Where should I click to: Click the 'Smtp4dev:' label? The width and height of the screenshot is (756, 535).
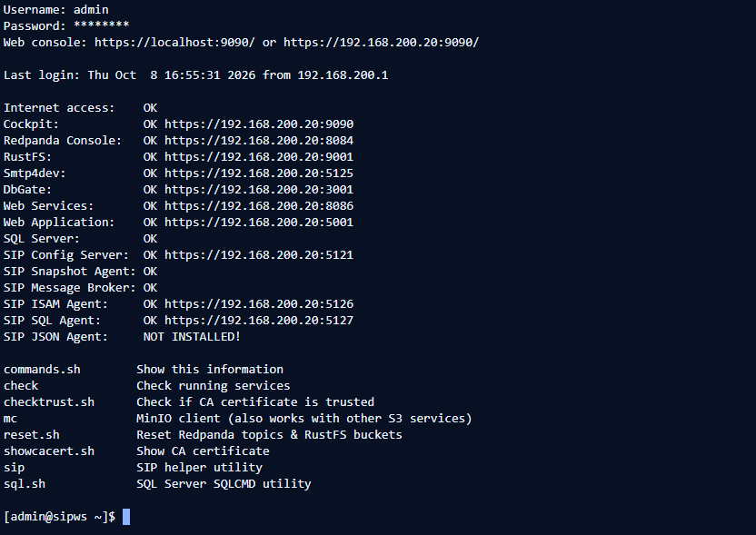click(35, 173)
